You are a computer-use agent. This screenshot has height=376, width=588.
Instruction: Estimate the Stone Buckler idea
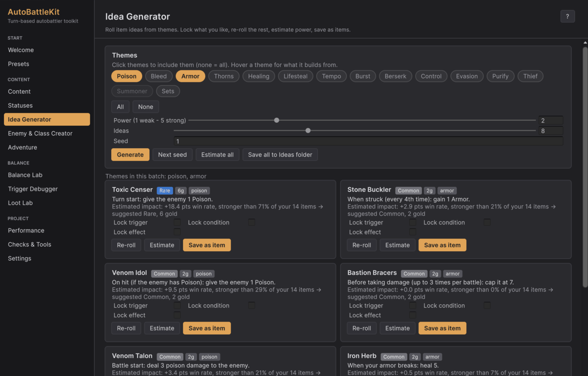(x=398, y=245)
